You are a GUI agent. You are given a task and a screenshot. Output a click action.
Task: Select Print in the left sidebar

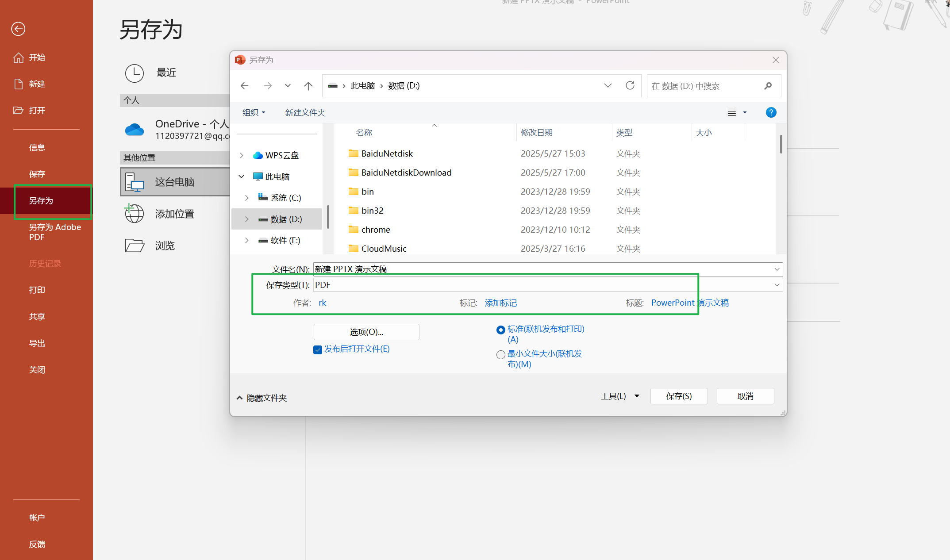pyautogui.click(x=37, y=290)
